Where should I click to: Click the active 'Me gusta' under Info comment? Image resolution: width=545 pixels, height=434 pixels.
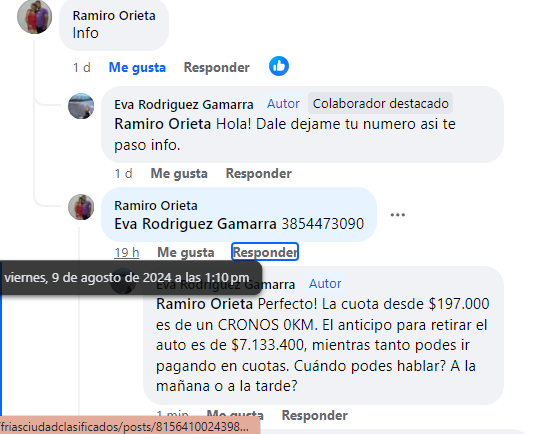pos(137,67)
